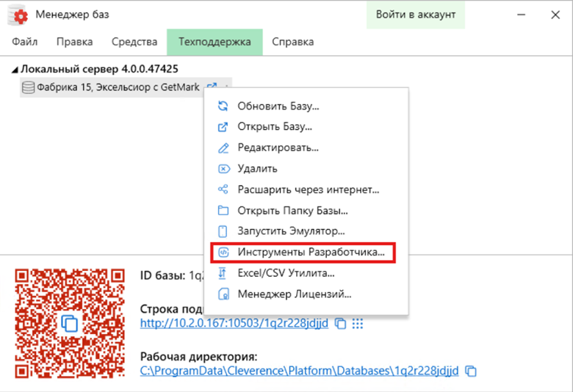The image size is (573, 392).
Task: Copy the connection string URL with copy icon
Action: [x=340, y=324]
